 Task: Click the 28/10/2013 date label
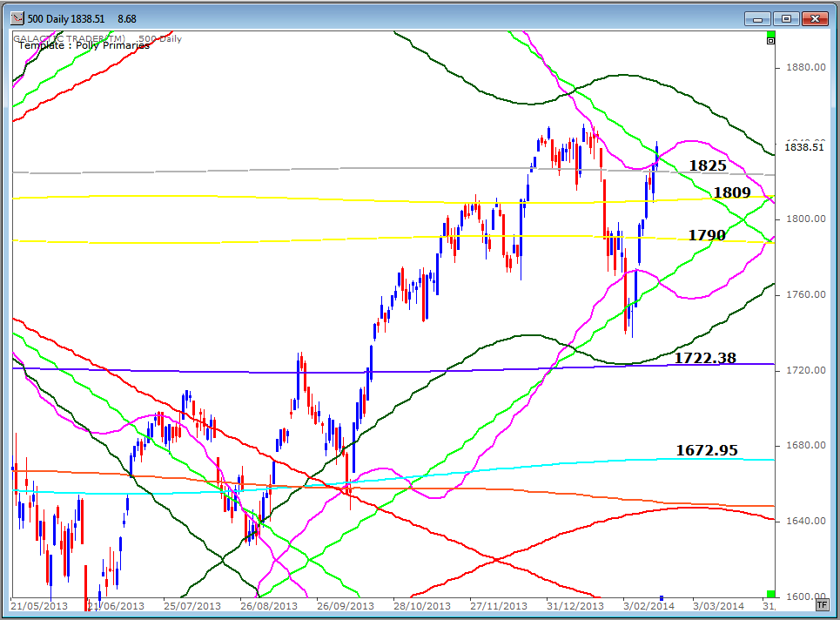(x=422, y=606)
